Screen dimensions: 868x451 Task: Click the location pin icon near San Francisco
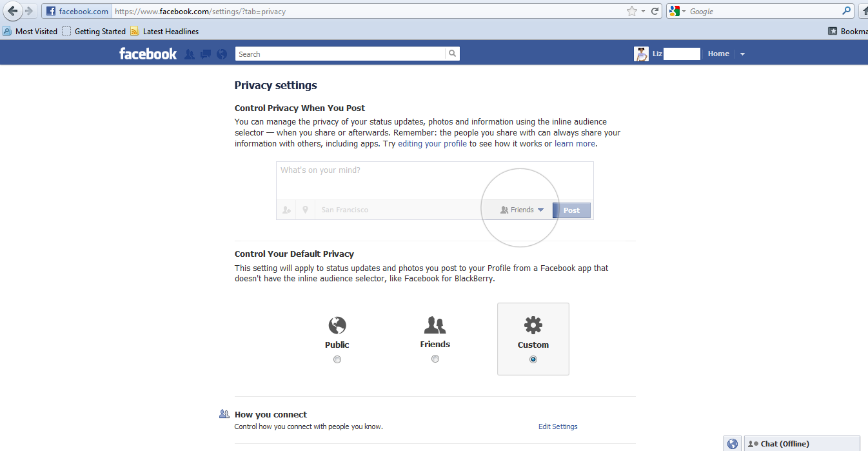pos(304,209)
